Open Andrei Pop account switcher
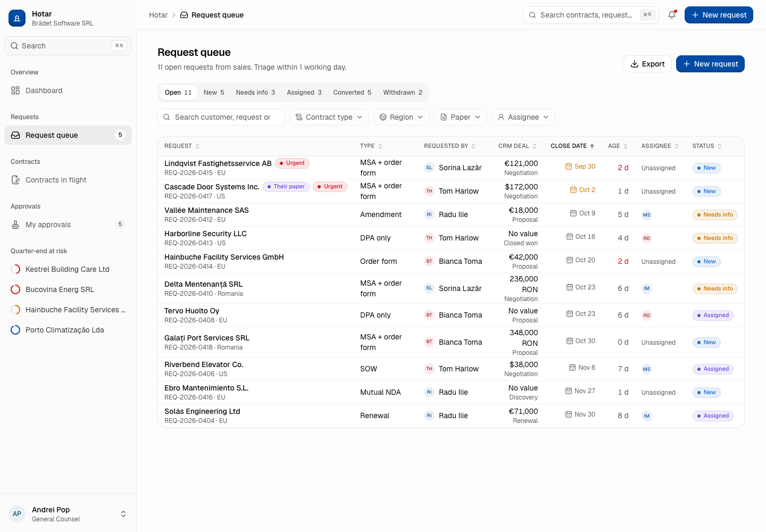 tap(68, 514)
